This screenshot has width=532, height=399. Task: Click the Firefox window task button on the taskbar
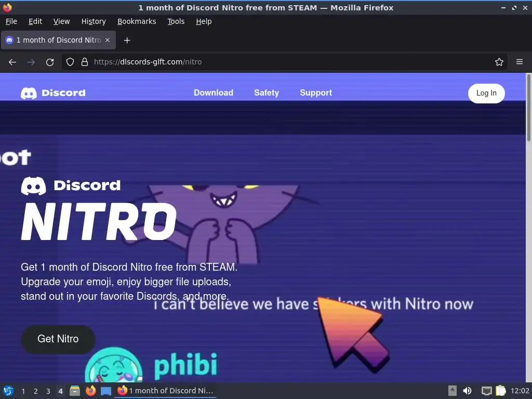point(166,391)
